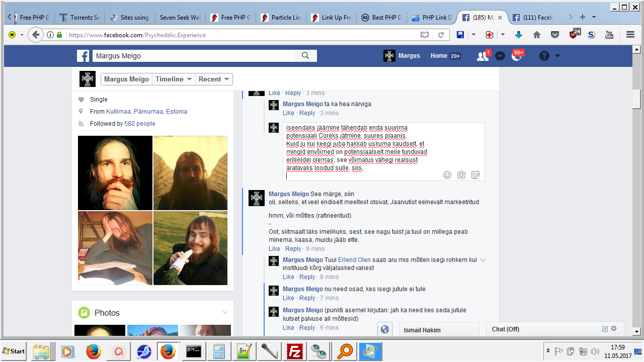
Task: Open the Chat settings gear icon
Action: click(614, 329)
